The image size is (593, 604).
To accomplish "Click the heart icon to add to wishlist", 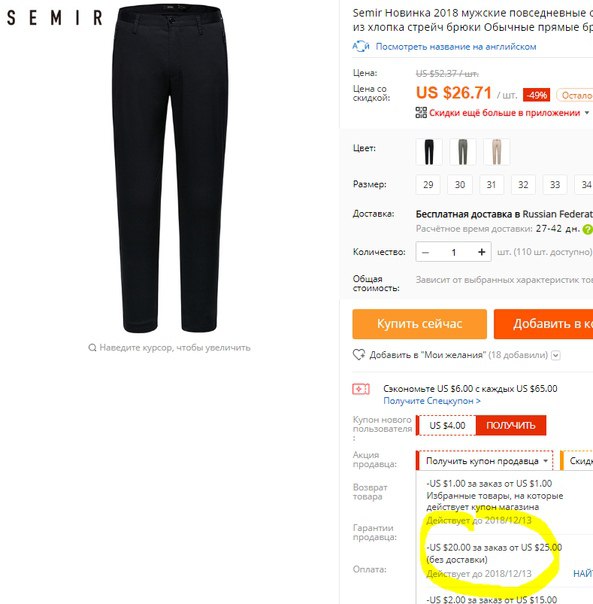I will (359, 354).
